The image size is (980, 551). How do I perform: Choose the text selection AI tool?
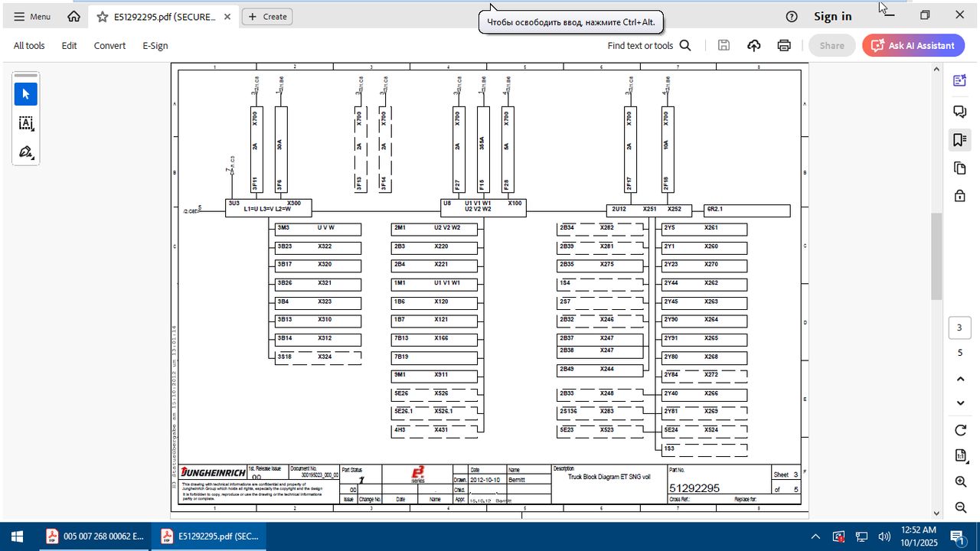[25, 123]
